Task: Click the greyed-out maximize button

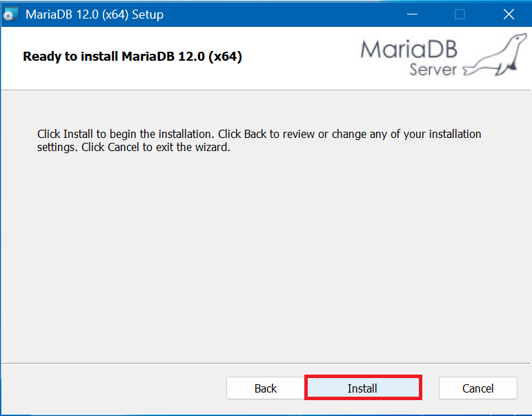Action: (x=460, y=14)
